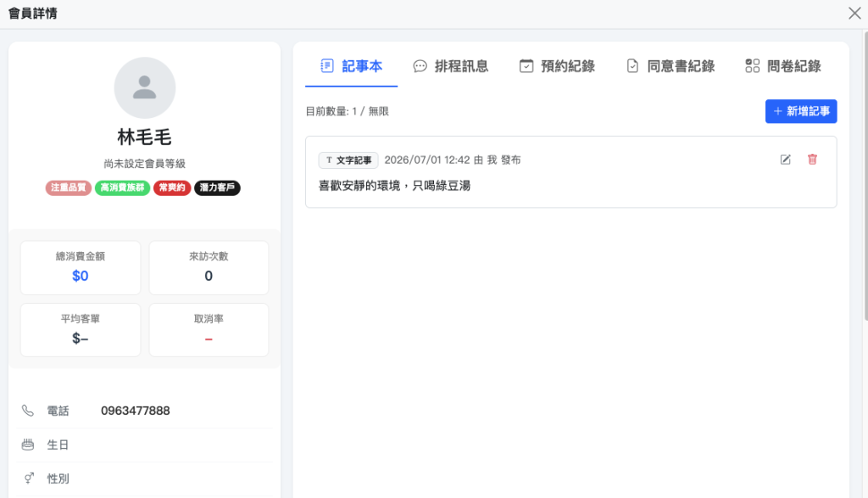Click the 性別 field row label
Image resolution: width=868 pixels, height=498 pixels.
pyautogui.click(x=58, y=478)
